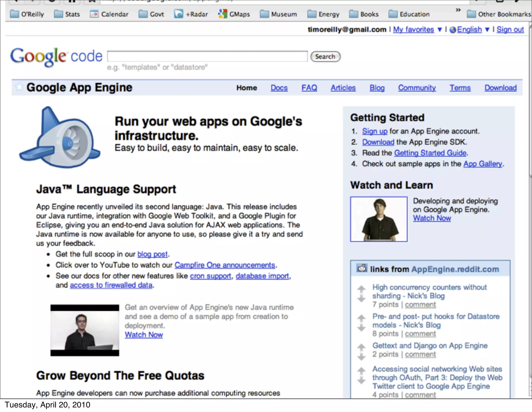The height and width of the screenshot is (412, 532).
Task: Upvote the High concurrency counters post
Action: coord(361,288)
